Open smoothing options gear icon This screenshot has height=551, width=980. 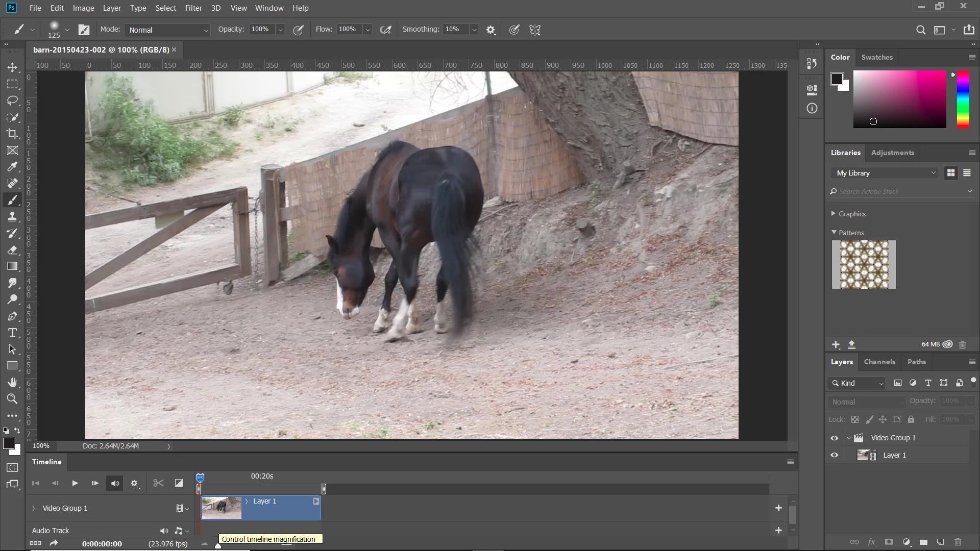coord(491,30)
